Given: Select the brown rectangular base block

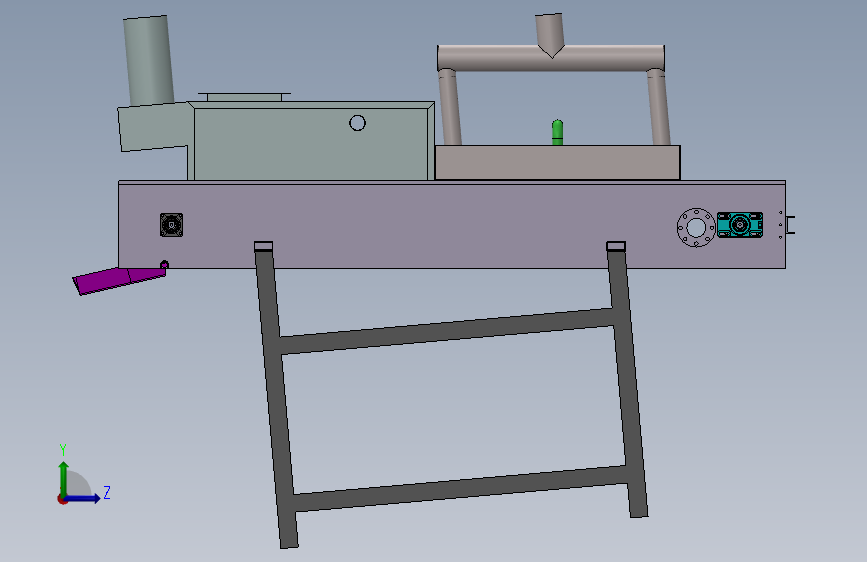Looking at the screenshot, I should pos(557,163).
